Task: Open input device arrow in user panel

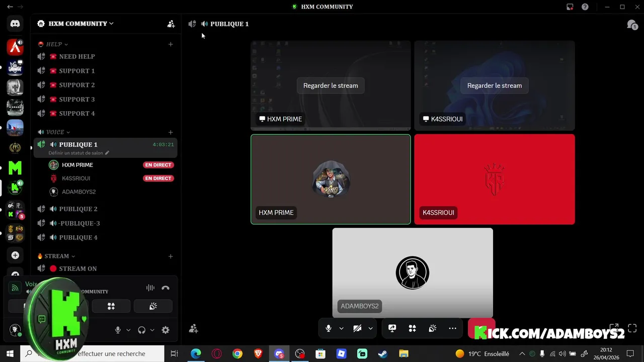Action: pos(128,330)
